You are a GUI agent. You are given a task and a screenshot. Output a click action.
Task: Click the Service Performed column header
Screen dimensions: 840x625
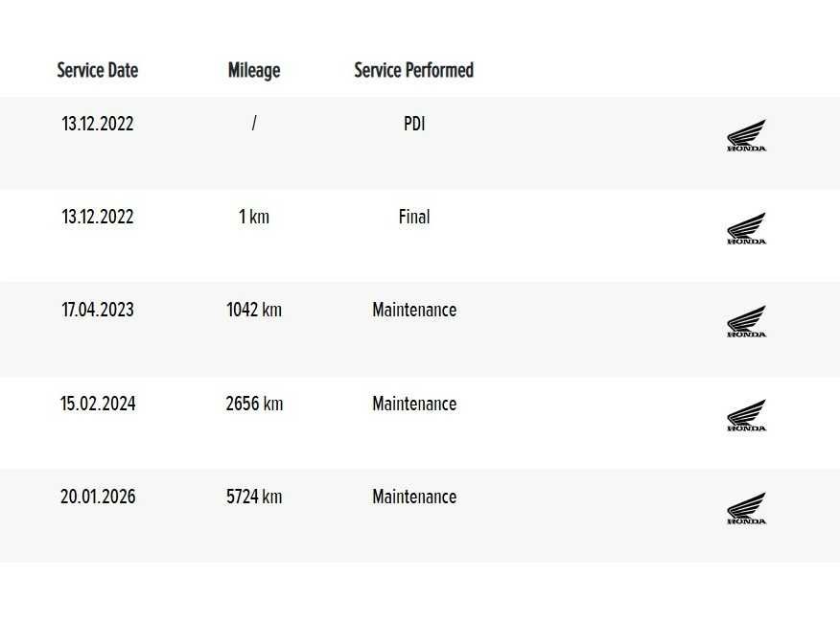click(x=413, y=70)
